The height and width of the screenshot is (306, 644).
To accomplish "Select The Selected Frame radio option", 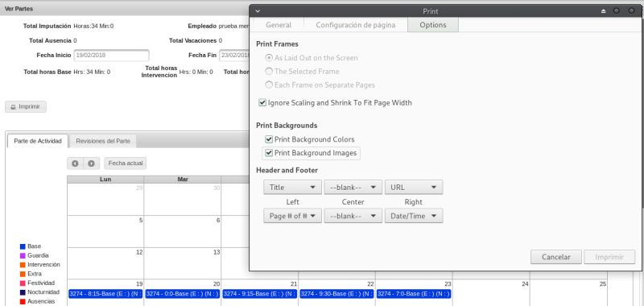I will pos(269,72).
